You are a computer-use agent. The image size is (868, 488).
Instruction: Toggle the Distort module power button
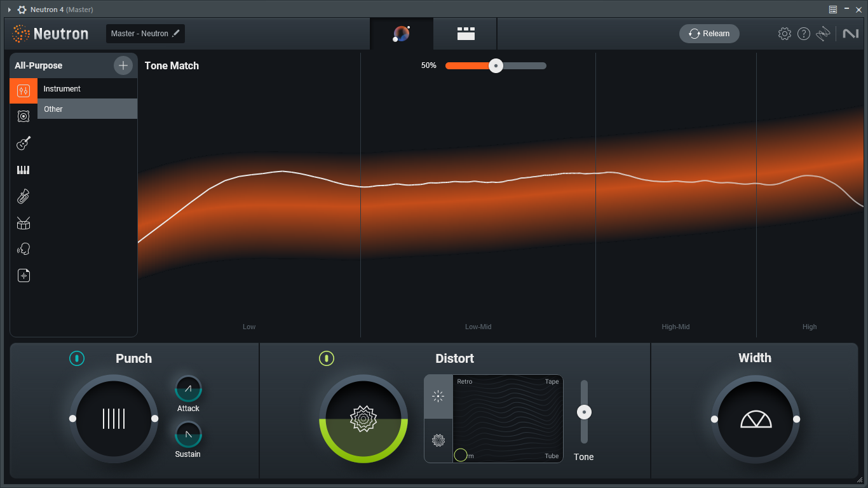coord(327,358)
